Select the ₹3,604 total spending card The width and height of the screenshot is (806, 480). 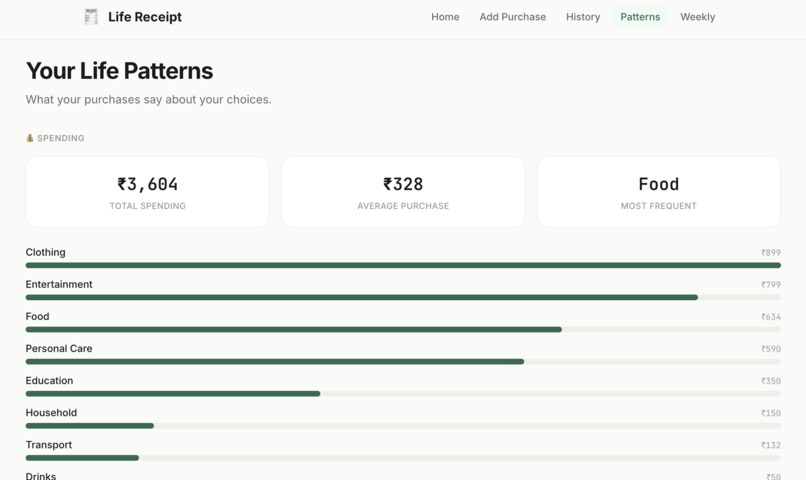click(148, 192)
